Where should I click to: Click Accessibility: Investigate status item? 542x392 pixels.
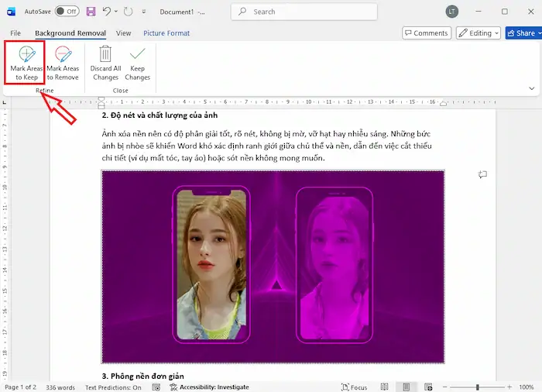210,387
